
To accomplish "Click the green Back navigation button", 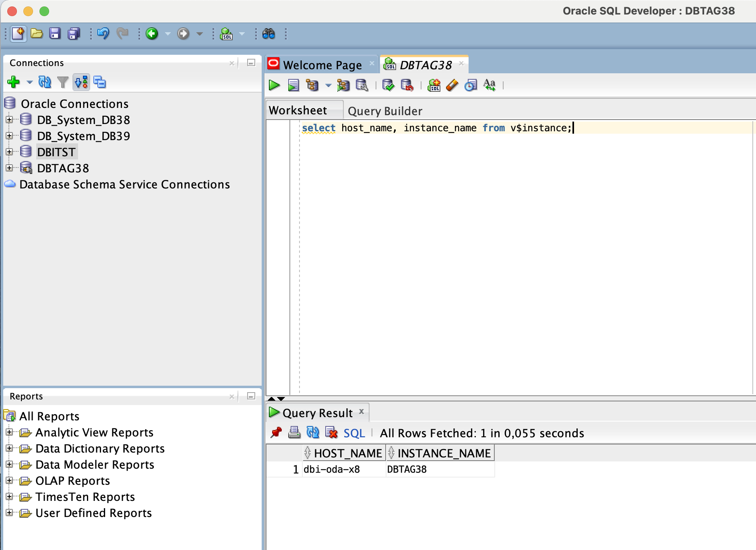I will coord(152,33).
